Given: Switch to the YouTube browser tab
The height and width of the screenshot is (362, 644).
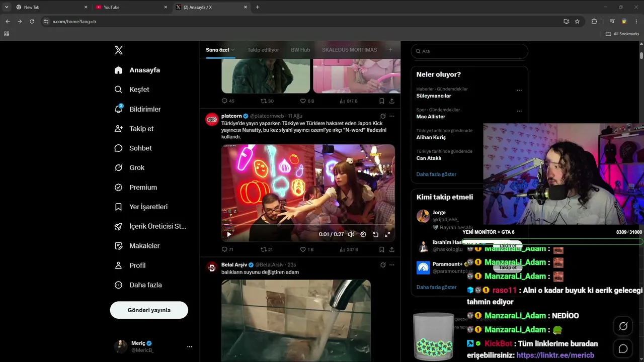Looking at the screenshot, I should pyautogui.click(x=131, y=7).
